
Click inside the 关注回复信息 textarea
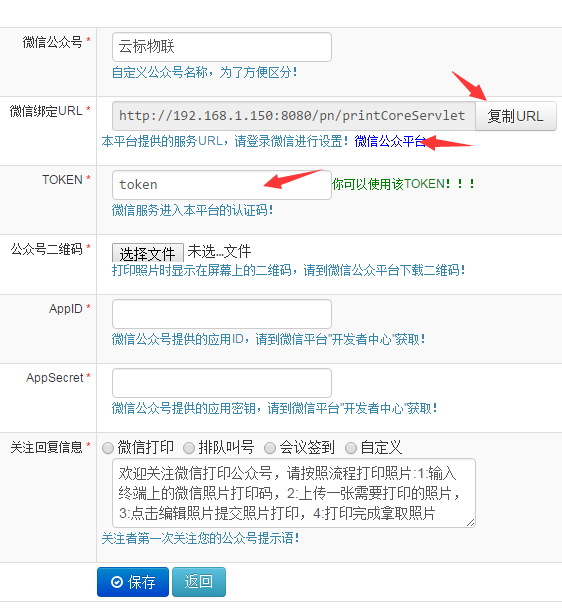294,493
